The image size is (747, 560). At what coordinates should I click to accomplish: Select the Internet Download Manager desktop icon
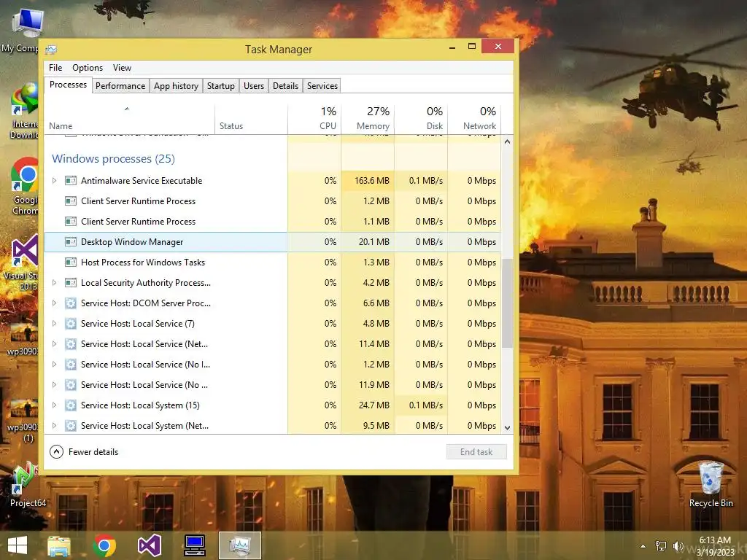(24, 111)
